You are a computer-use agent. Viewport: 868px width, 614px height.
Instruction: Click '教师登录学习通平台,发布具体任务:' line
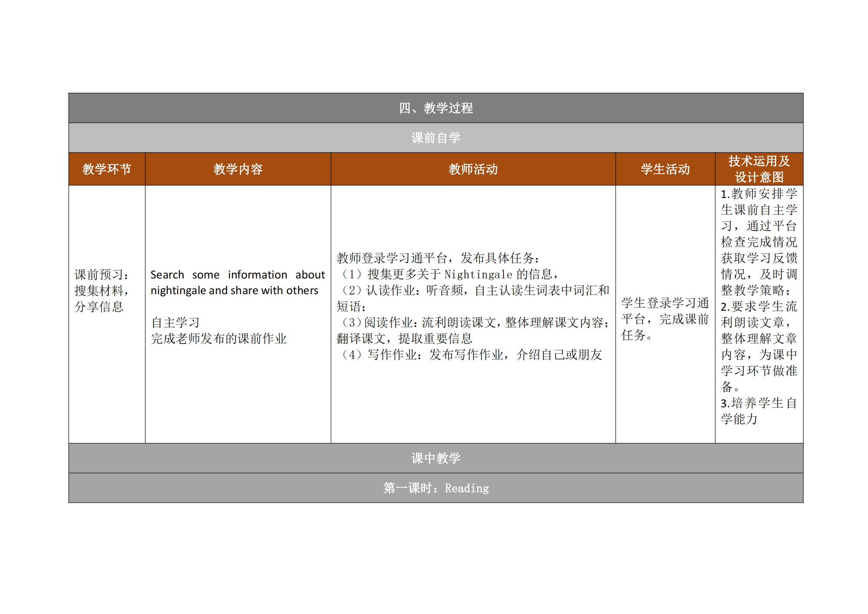coord(438,258)
